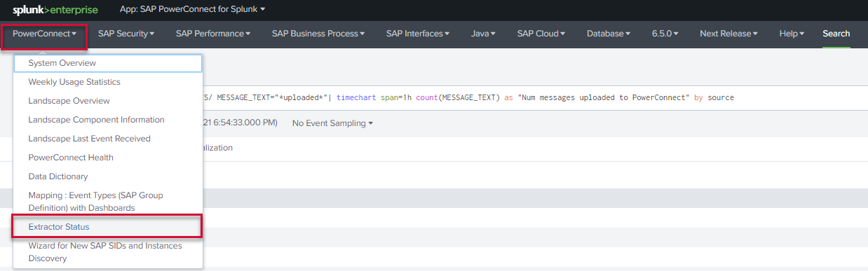The width and height of the screenshot is (868, 271).
Task: Open the SAP Performance dropdown
Action: pyautogui.click(x=213, y=34)
